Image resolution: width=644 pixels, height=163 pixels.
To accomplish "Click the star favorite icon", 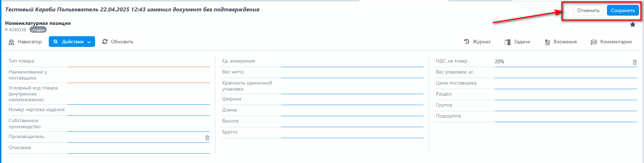I will (x=633, y=25).
